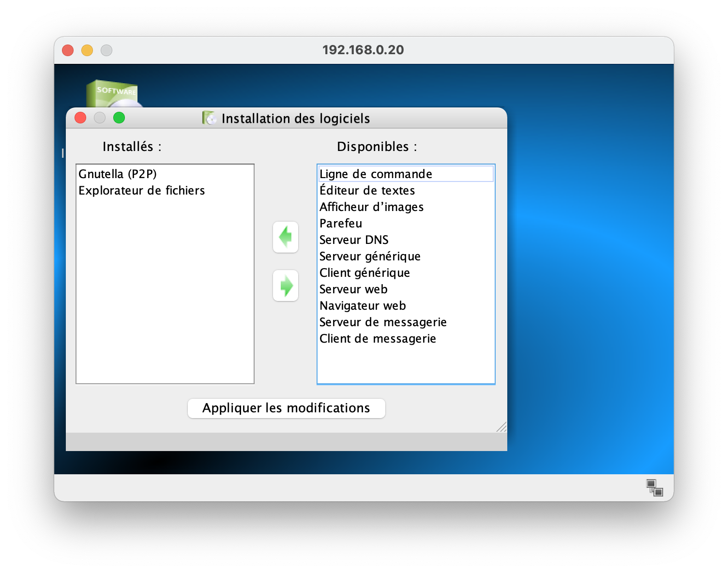Select Afficheur d'images entry
Image resolution: width=728 pixels, height=573 pixels.
coord(371,207)
